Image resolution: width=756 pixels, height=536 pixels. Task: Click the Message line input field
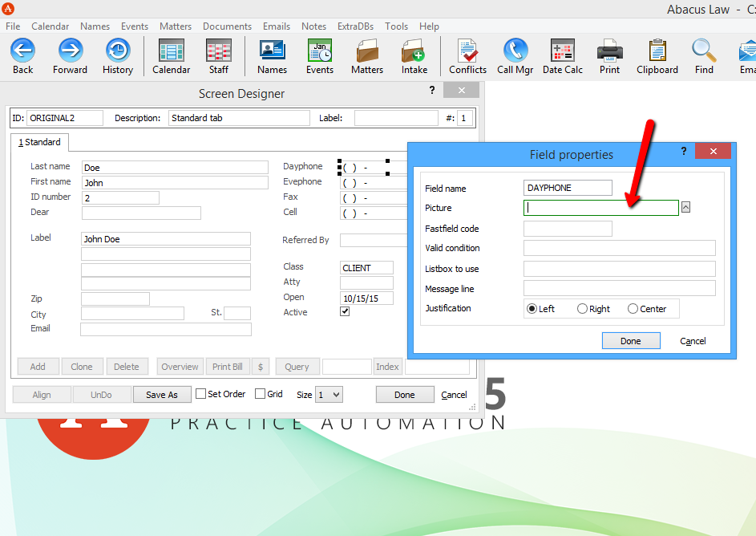619,289
